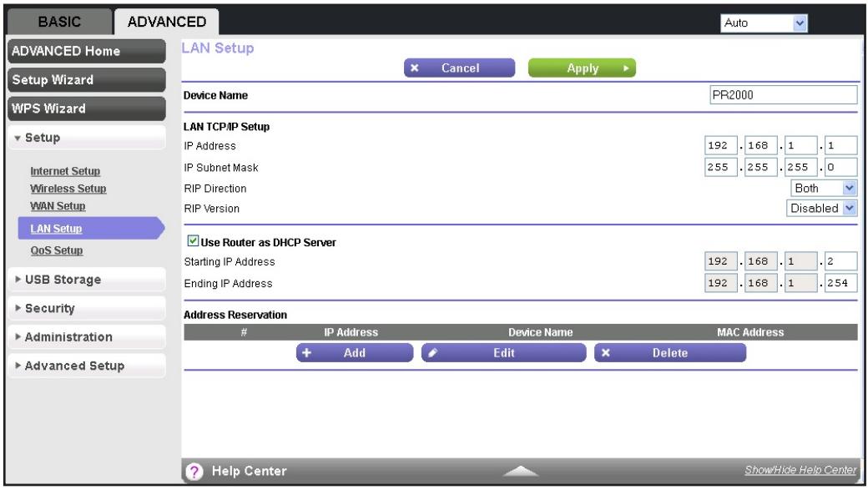Open the RIP Direction dropdown
The image size is (868, 490).
[x=823, y=189]
